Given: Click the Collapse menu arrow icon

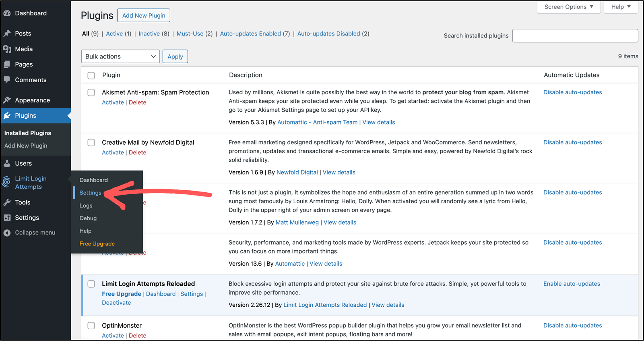Looking at the screenshot, I should (x=7, y=233).
